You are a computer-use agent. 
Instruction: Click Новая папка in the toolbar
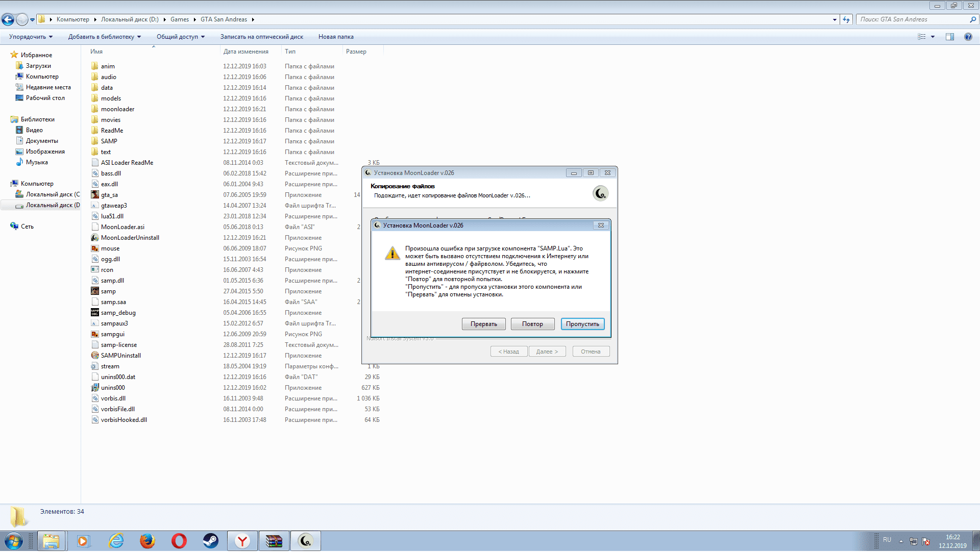[x=335, y=37]
